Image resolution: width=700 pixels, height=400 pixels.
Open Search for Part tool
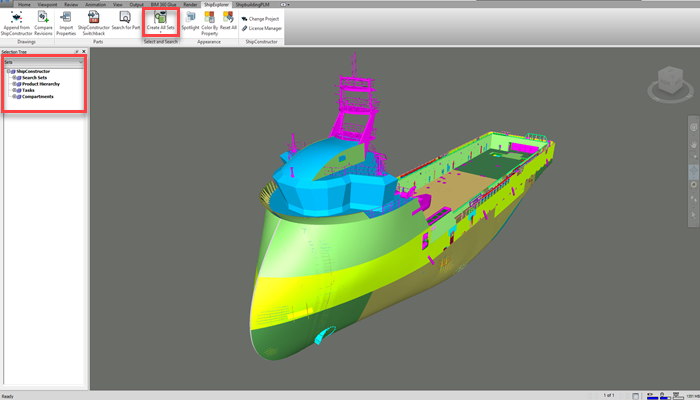point(125,18)
